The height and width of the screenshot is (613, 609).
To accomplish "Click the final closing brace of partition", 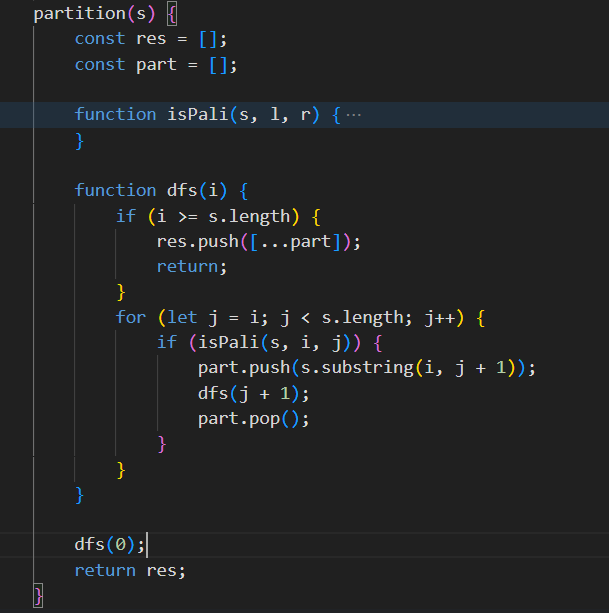I will tap(38, 596).
